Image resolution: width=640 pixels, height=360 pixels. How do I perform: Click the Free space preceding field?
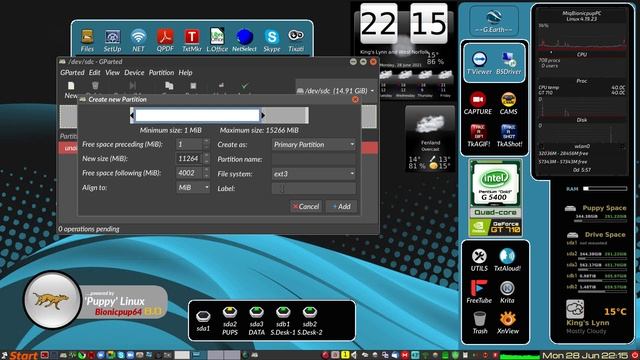pyautogui.click(x=189, y=144)
